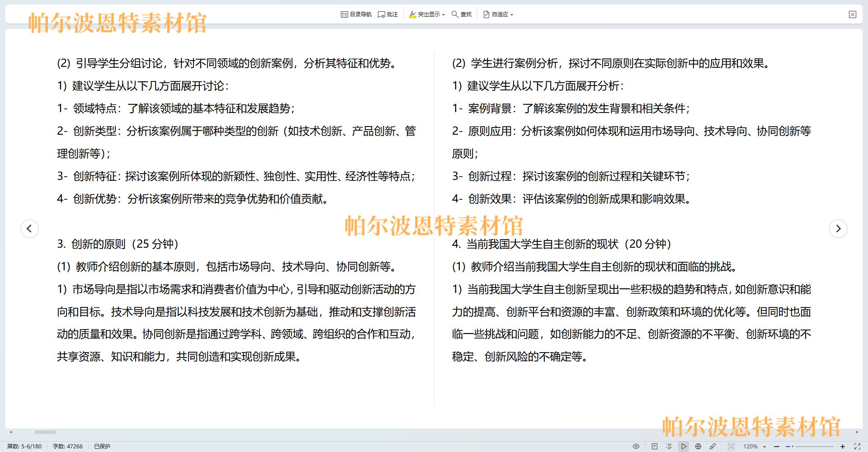Image resolution: width=868 pixels, height=452 pixels.
Task: Click the 已保护 protection status
Action: point(102,446)
